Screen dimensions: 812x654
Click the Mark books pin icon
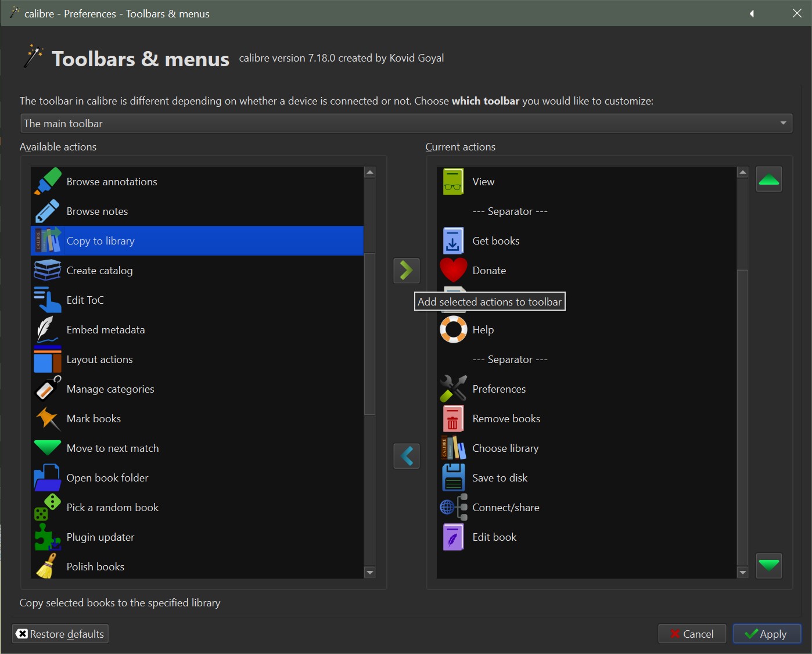click(x=47, y=419)
